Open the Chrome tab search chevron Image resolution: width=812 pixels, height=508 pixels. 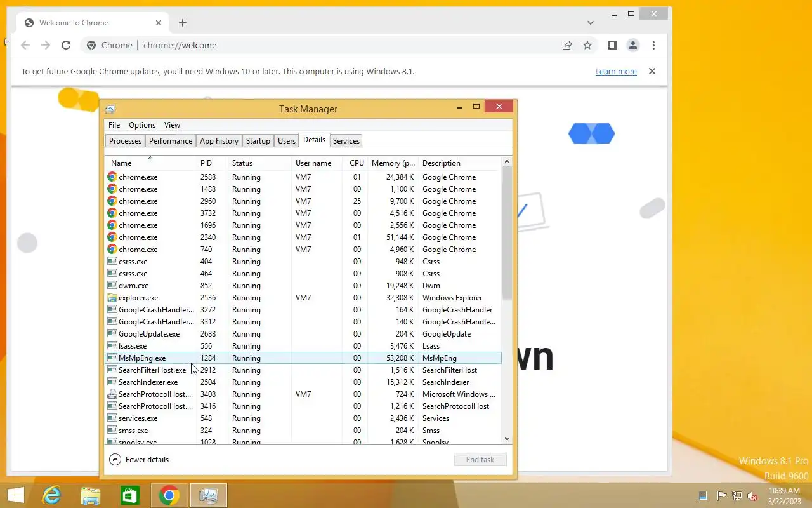pos(591,23)
